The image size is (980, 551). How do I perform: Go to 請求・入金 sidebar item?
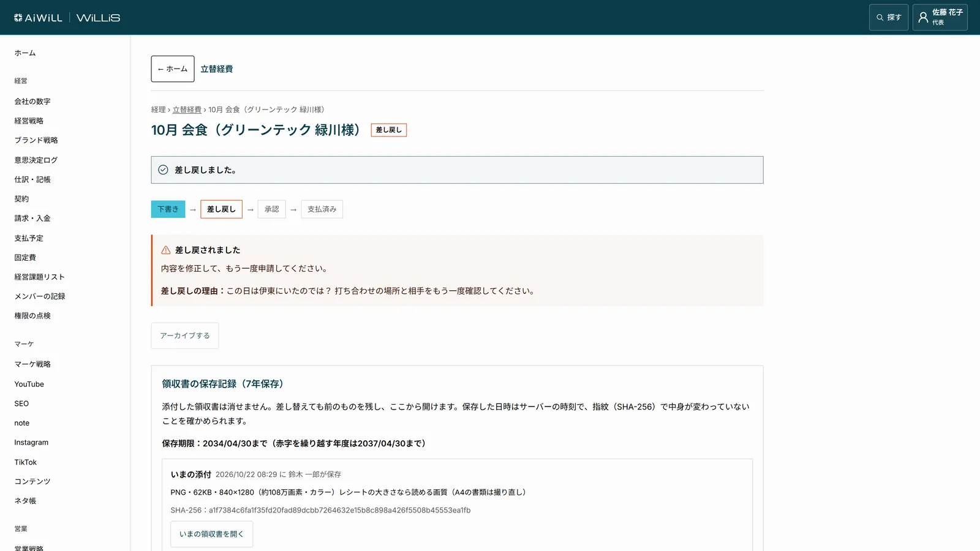click(x=32, y=219)
